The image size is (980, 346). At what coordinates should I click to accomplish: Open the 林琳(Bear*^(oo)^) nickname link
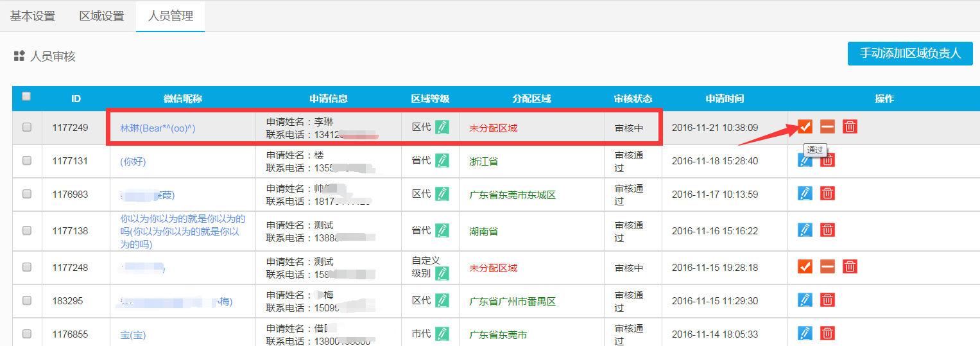158,128
